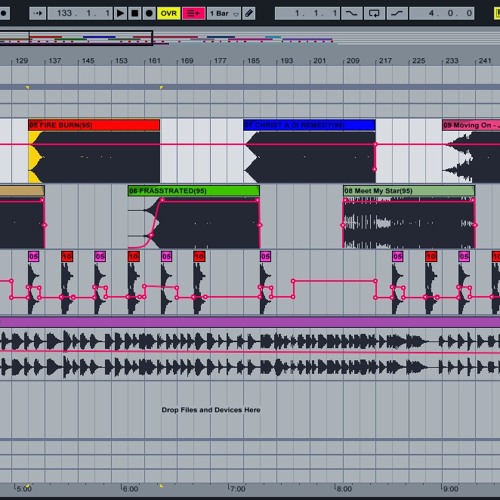
Task: Click the yellow locator near bar 133
Action: 28,87
